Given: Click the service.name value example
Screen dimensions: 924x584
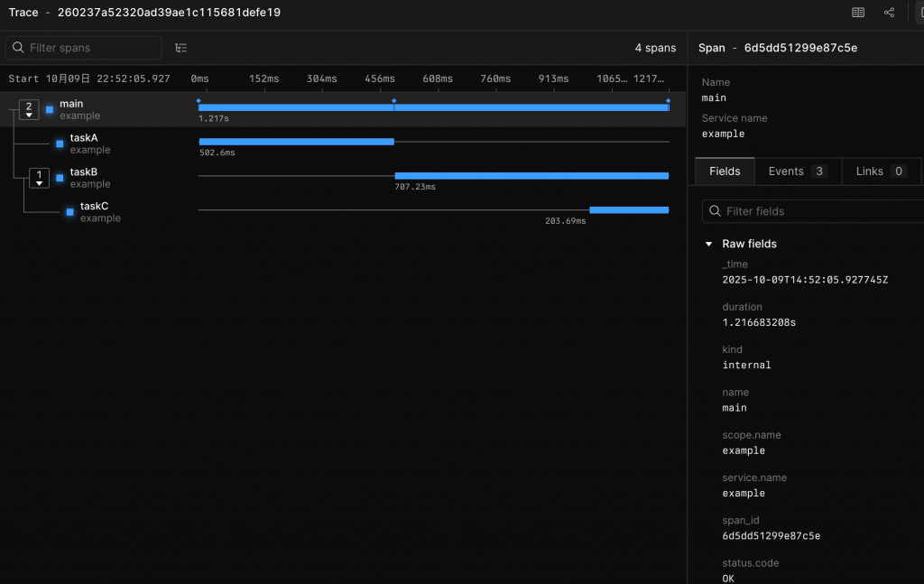Looking at the screenshot, I should tap(744, 493).
